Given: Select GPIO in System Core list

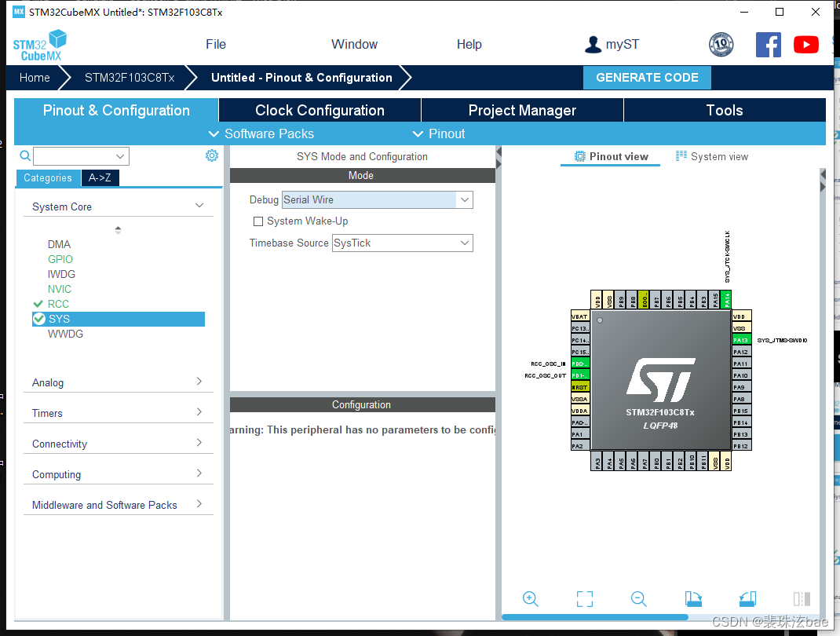Looking at the screenshot, I should [x=60, y=259].
